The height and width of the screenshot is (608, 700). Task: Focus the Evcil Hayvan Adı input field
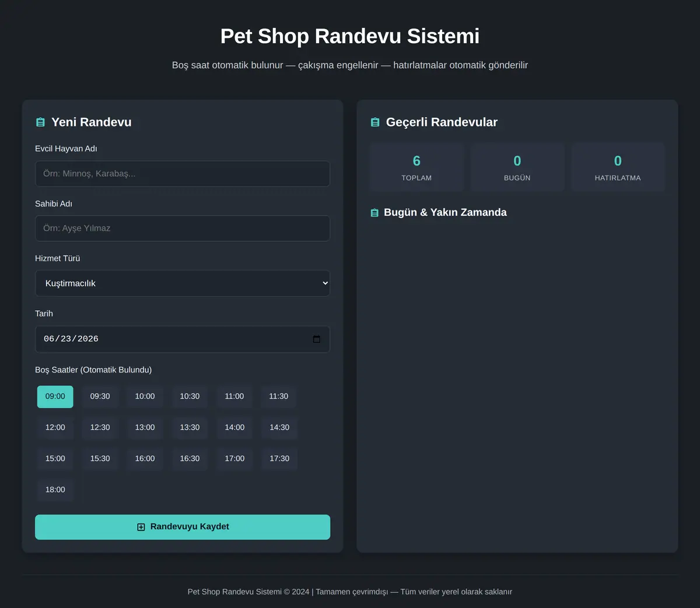point(183,174)
